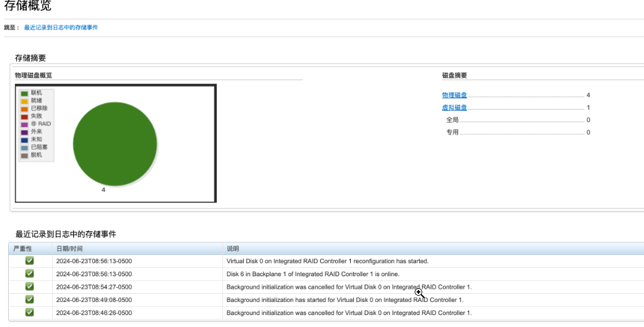Click the 存储摘要 heading
Viewport: 644px width, 327px height.
click(x=31, y=58)
